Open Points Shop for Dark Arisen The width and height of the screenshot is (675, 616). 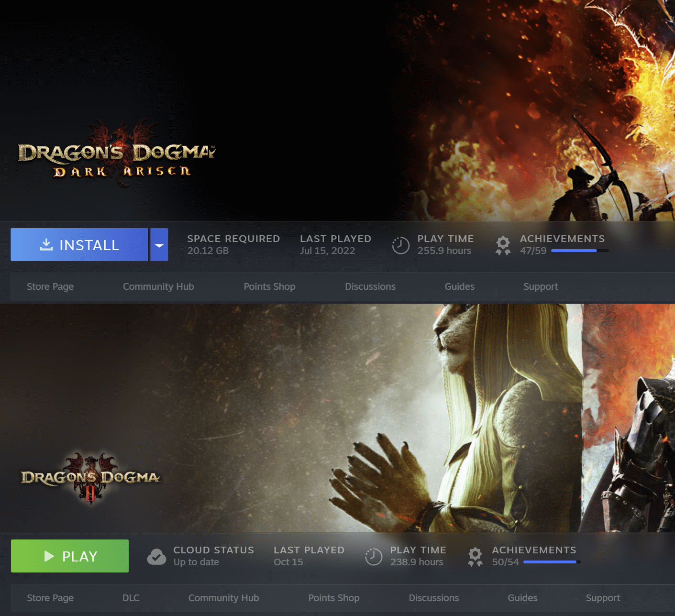tap(269, 286)
